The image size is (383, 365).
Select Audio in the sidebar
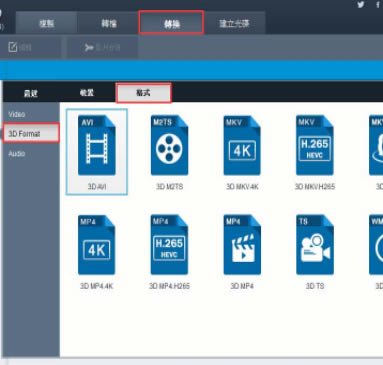(17, 154)
